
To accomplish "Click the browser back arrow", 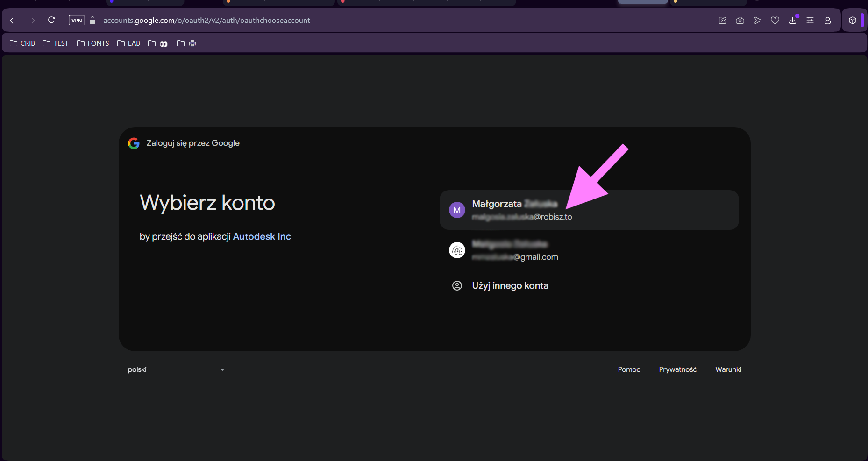I will pyautogui.click(x=12, y=21).
